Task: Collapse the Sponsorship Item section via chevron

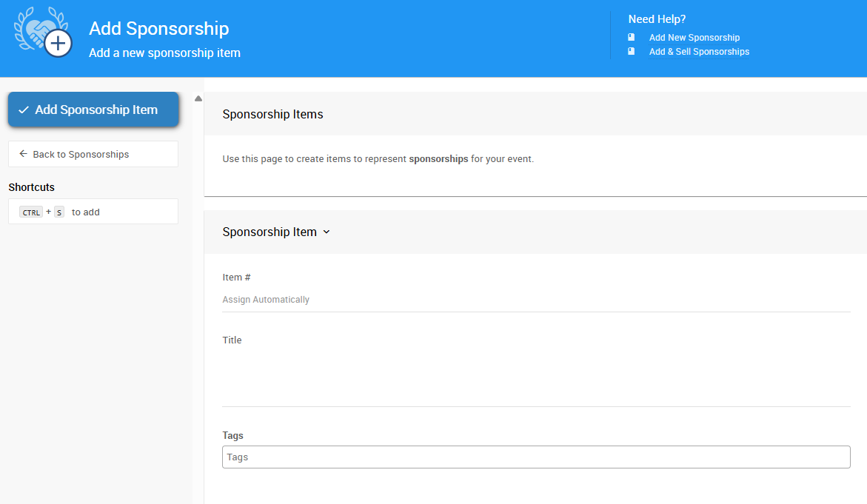Action: click(327, 232)
